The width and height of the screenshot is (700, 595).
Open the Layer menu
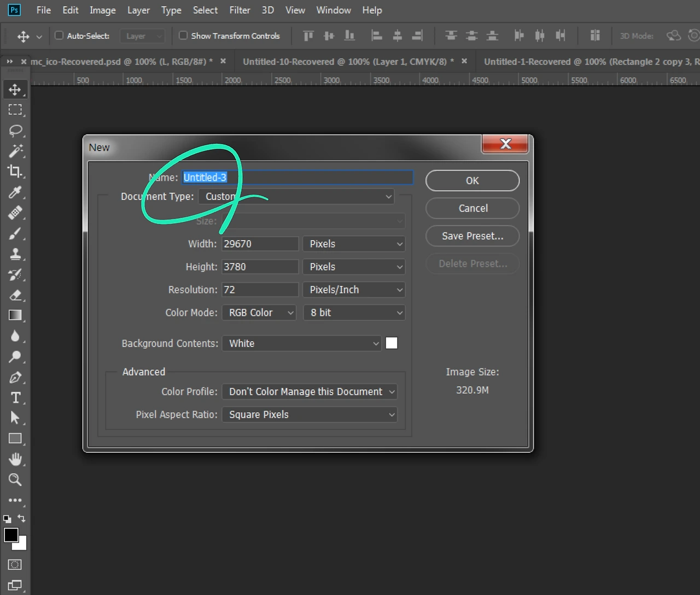tap(138, 10)
